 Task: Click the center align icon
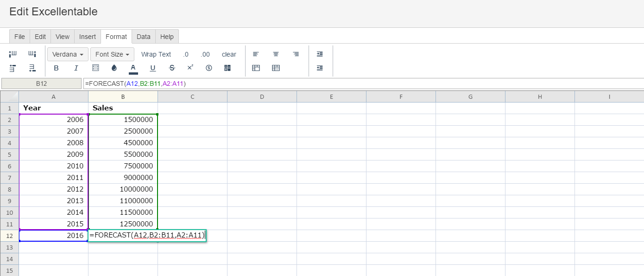(x=276, y=54)
